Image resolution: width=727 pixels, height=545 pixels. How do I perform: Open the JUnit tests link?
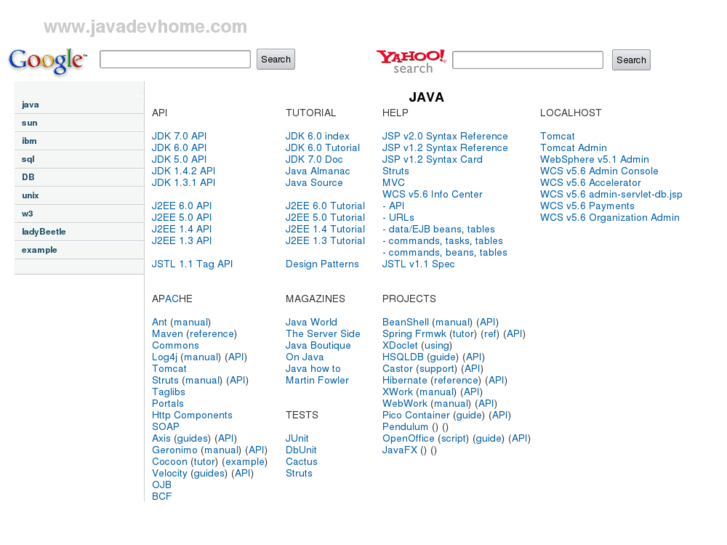(x=297, y=438)
